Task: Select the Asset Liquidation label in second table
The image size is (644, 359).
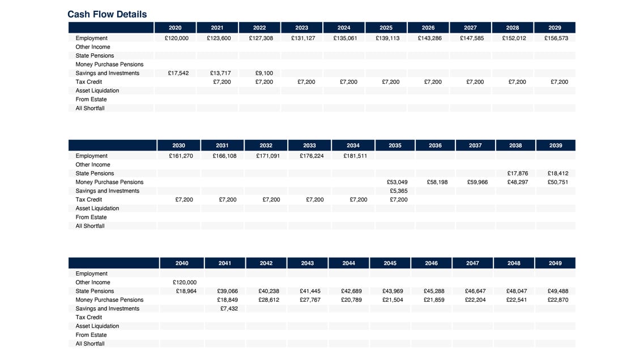Action: (97, 208)
